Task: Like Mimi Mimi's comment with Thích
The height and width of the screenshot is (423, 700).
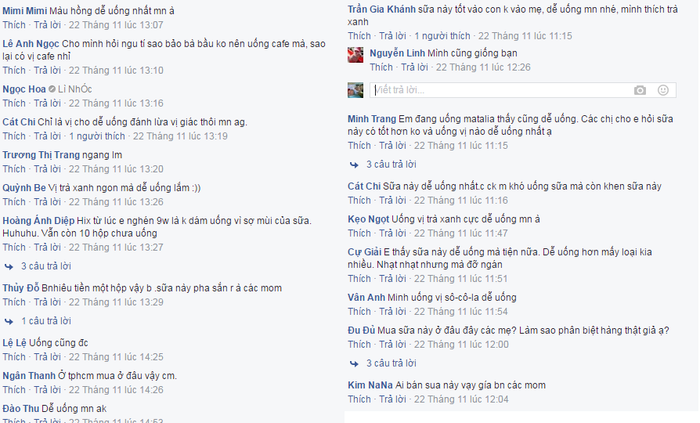Action: [14, 25]
